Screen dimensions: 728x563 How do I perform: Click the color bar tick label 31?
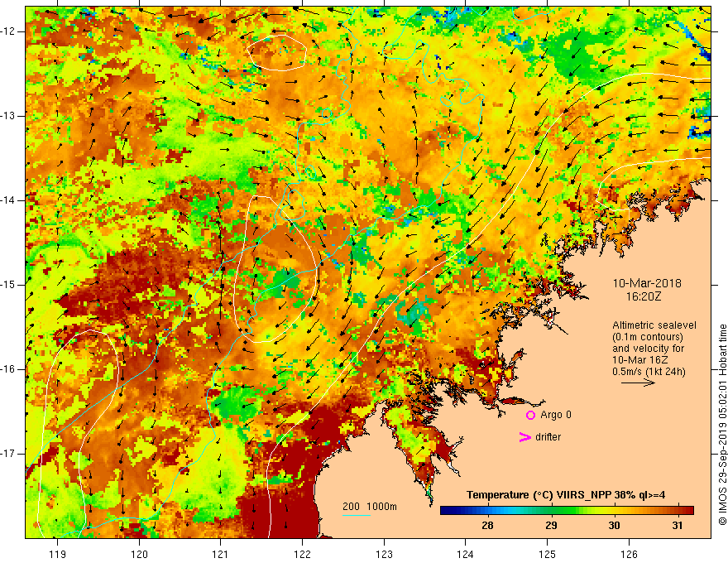point(678,526)
